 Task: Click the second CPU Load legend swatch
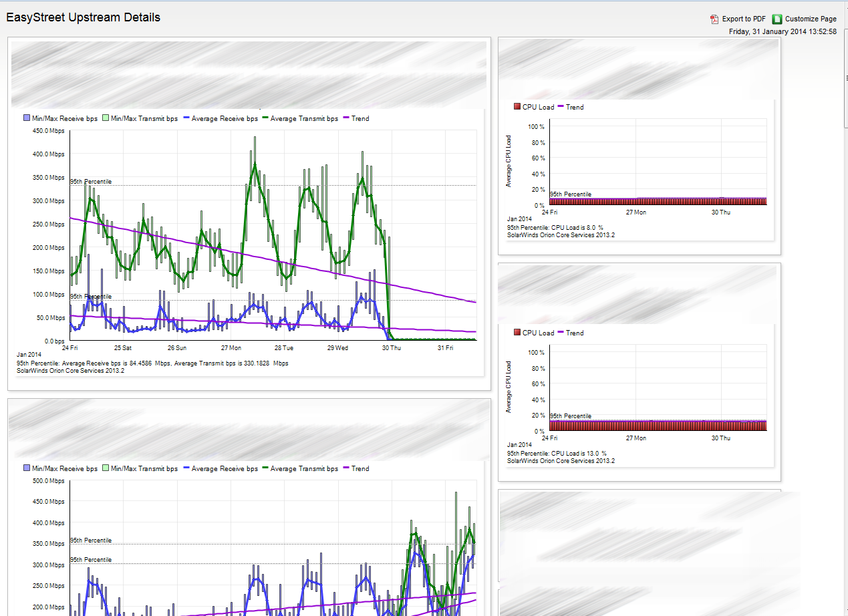(517, 333)
